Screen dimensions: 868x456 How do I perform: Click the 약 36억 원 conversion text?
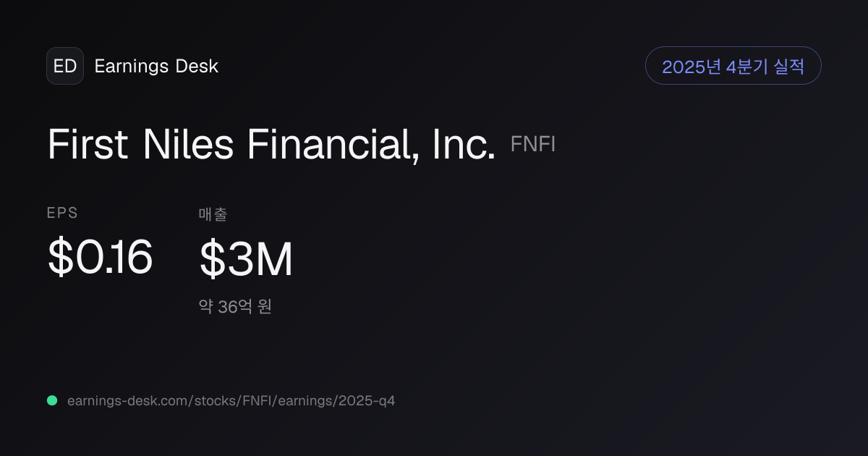coord(235,307)
